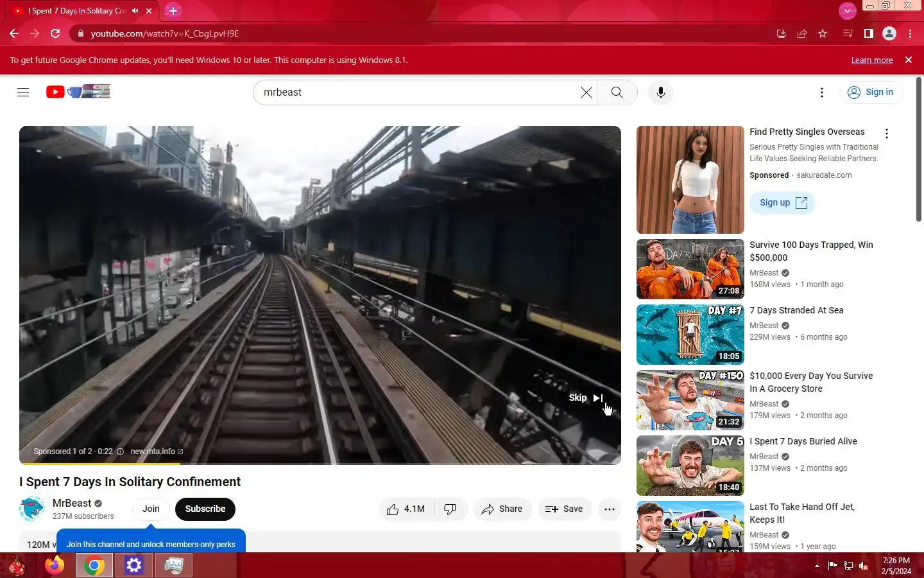Click the ad progress bar
The height and width of the screenshot is (578, 924).
click(x=320, y=463)
